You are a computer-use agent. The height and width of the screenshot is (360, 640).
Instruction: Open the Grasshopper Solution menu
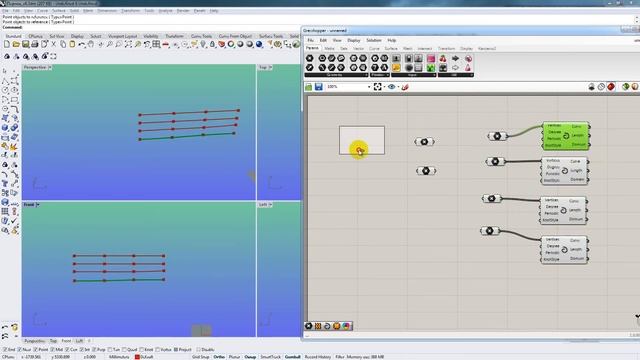coord(373,40)
